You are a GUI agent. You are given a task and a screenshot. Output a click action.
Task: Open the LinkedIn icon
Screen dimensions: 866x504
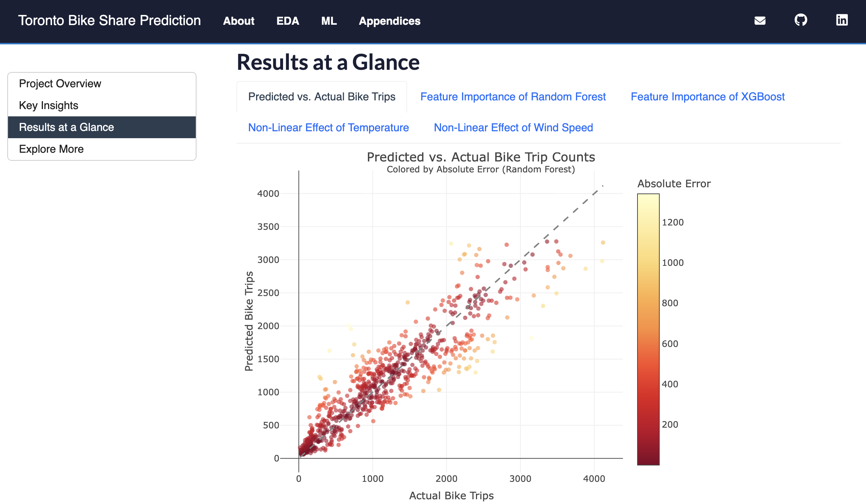coord(842,21)
